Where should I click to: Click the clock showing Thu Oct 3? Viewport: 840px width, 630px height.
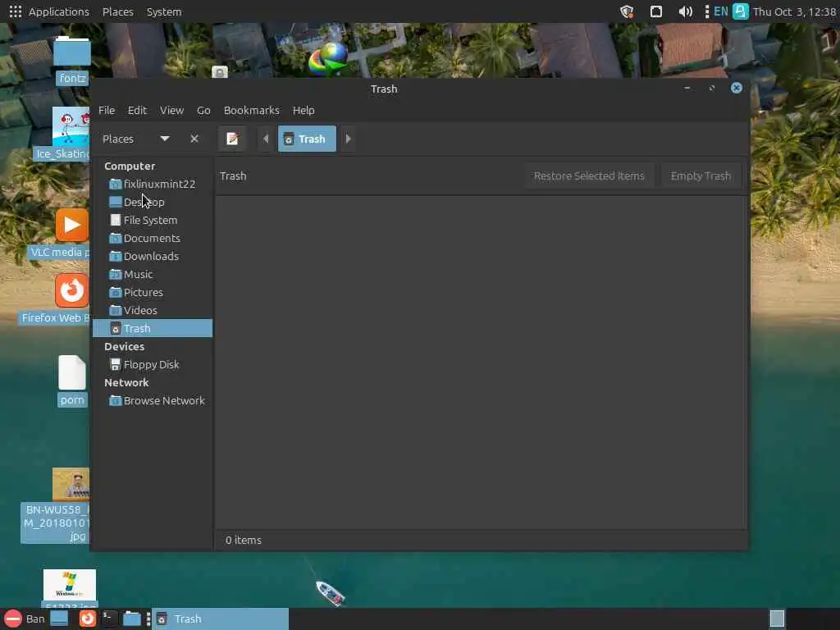[794, 11]
